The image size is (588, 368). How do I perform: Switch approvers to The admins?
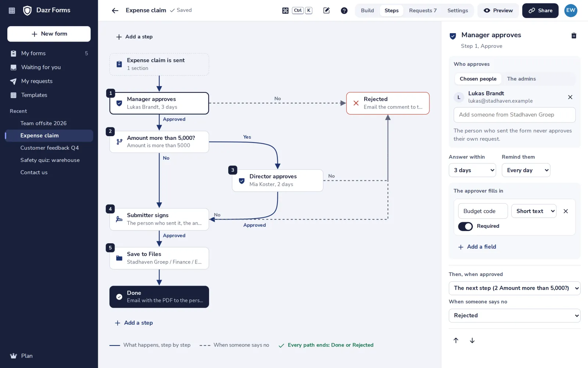coord(521,79)
